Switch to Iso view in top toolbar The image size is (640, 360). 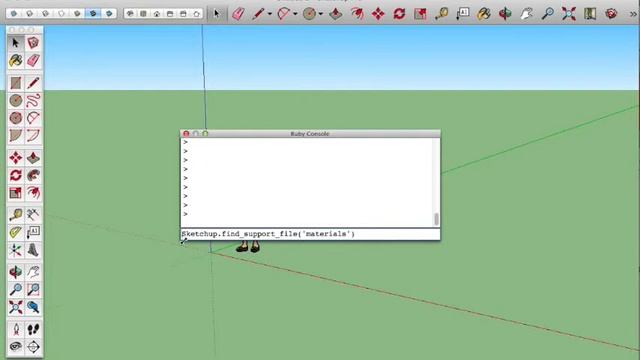pyautogui.click(x=130, y=14)
